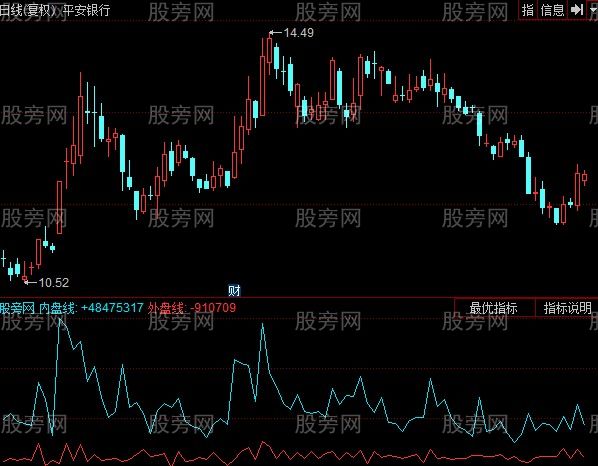The image size is (598, 466).
Task: Click the 内盘线 value +48475317
Action: coord(112,308)
